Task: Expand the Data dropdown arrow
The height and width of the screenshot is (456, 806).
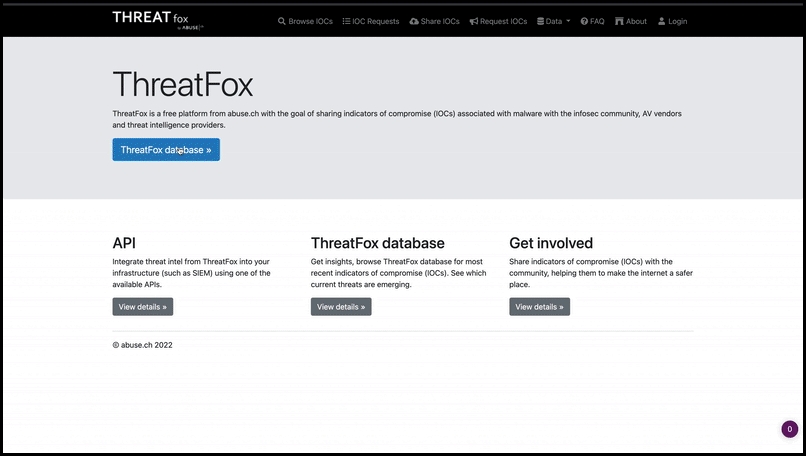Action: (568, 21)
